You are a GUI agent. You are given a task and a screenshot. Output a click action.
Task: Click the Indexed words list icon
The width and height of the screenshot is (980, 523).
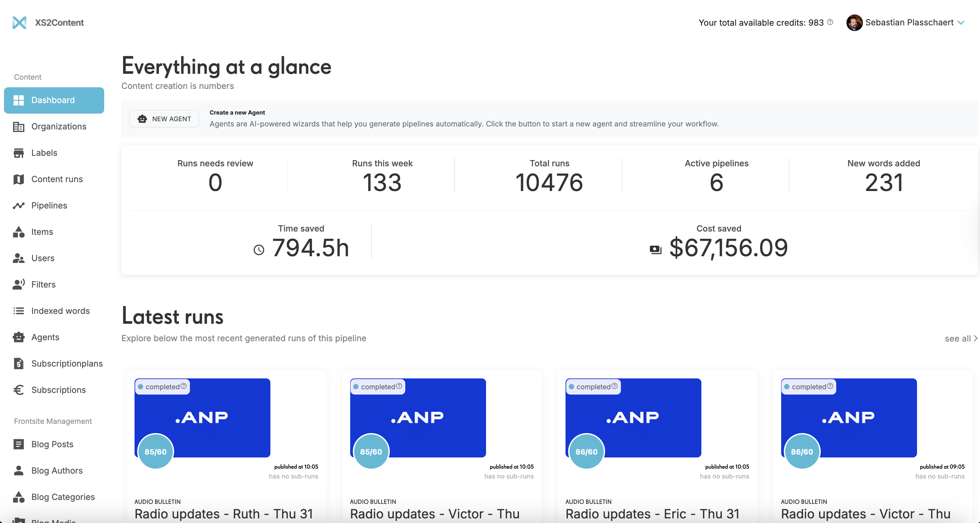point(19,311)
